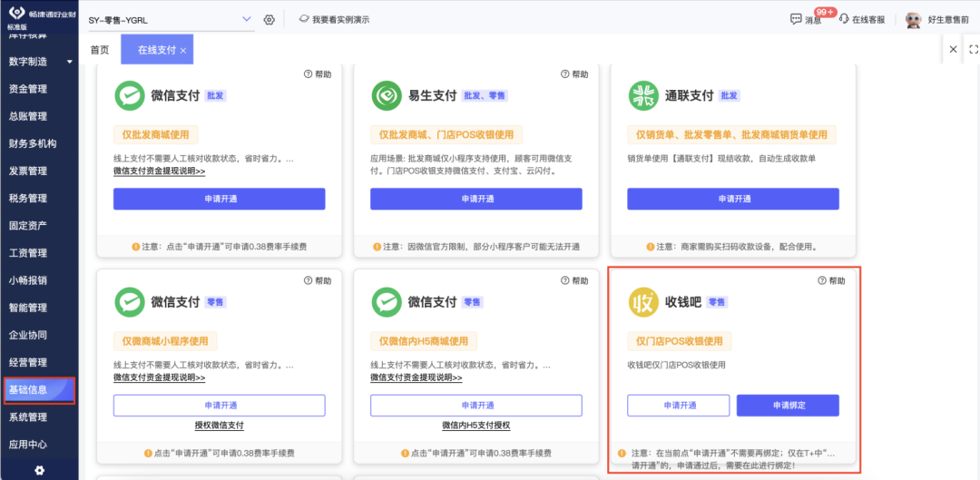Viewport: 980px width, 480px height.
Task: Click the settings gear beside account selector
Action: pos(269,19)
